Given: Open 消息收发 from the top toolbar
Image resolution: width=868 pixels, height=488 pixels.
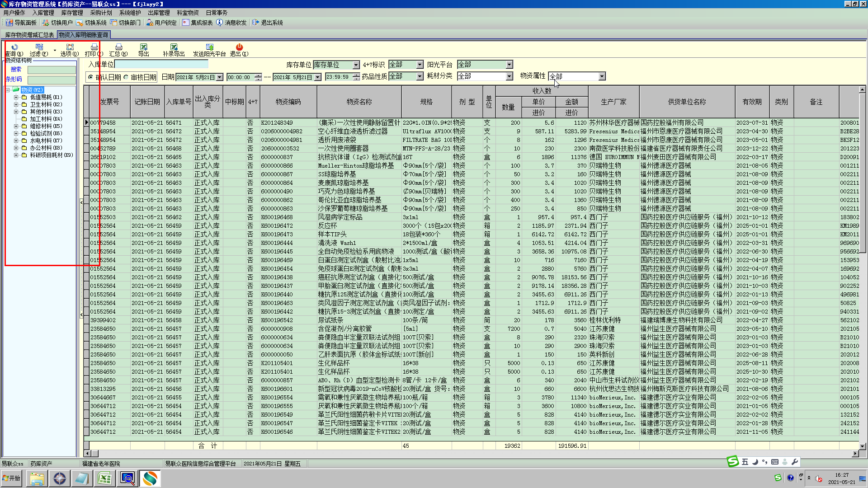Looking at the screenshot, I should click(231, 23).
